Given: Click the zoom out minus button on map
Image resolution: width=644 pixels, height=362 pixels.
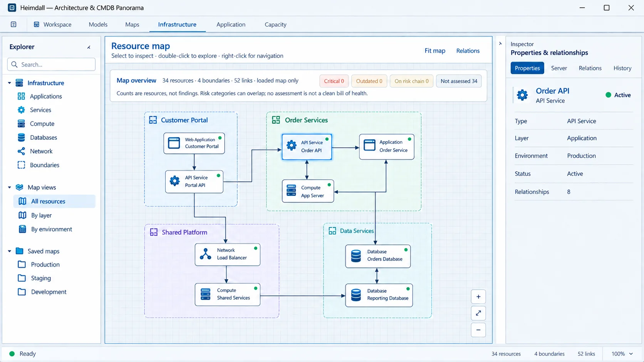Looking at the screenshot, I should tap(478, 330).
